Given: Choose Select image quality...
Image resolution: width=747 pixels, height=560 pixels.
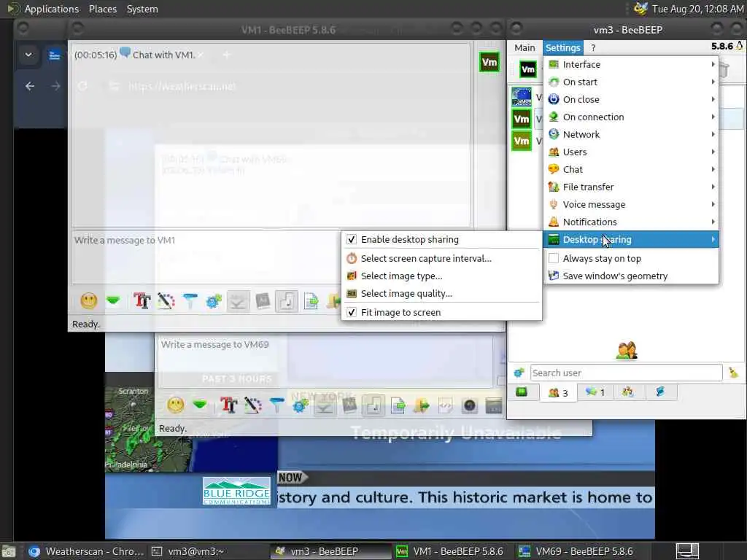Looking at the screenshot, I should [x=441, y=293].
